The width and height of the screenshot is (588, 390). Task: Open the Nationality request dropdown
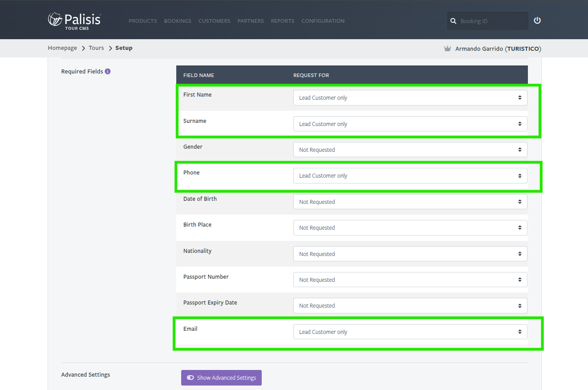pos(410,254)
